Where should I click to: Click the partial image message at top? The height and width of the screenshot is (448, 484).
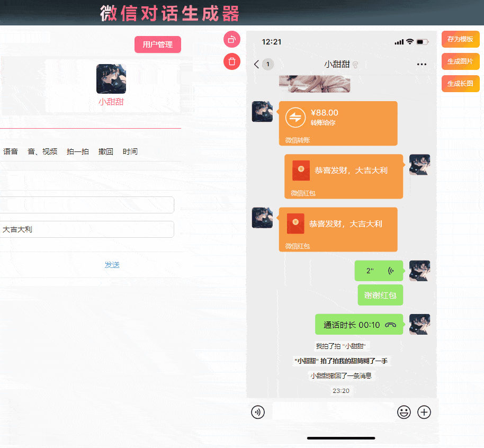point(315,84)
